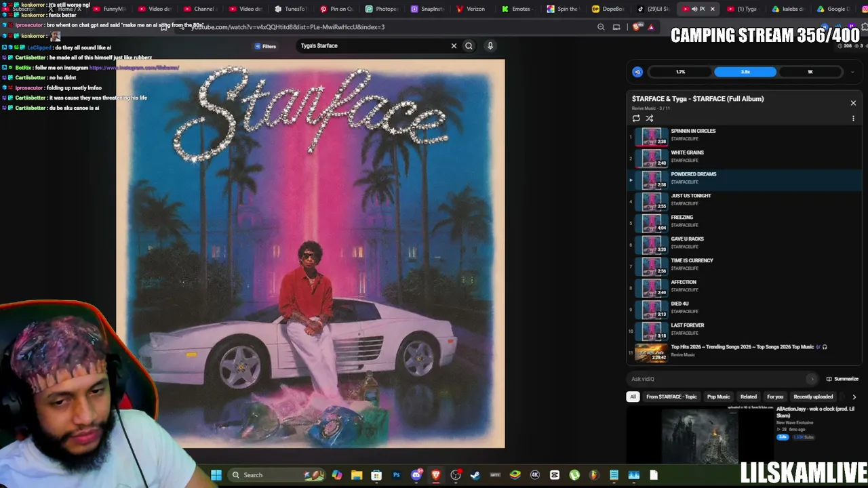868x488 pixels.
Task: Open BlueStacks from the taskbar
Action: [515, 475]
